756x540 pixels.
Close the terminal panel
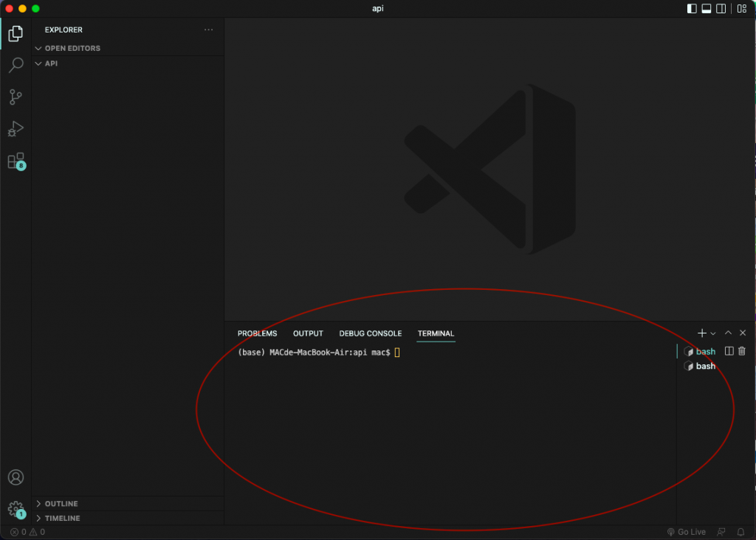743,333
